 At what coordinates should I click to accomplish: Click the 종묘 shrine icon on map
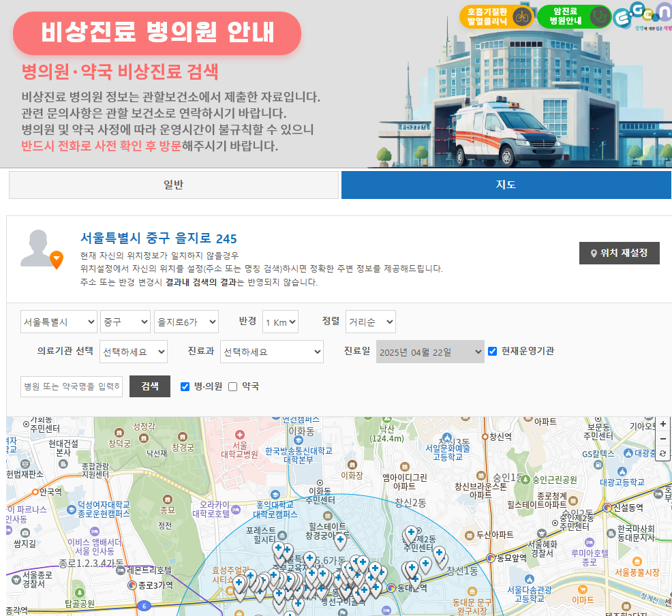click(168, 499)
